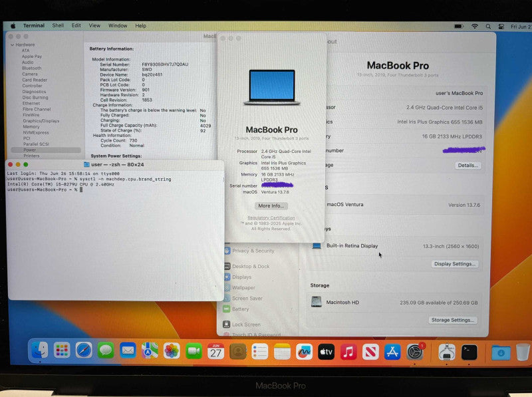Open the Apple menu
This screenshot has height=397, width=532.
[13, 26]
